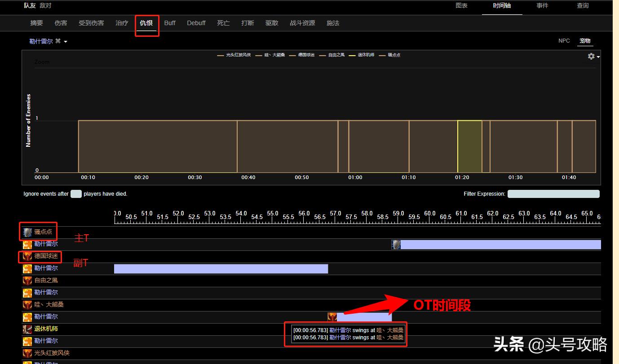The width and height of the screenshot is (619, 364).
Task: Click the class icon beside 哇丶大熊桑
Action: pyautogui.click(x=27, y=305)
